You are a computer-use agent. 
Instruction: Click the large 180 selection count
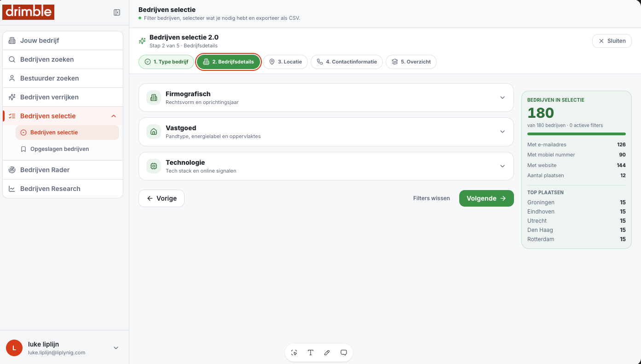point(541,113)
